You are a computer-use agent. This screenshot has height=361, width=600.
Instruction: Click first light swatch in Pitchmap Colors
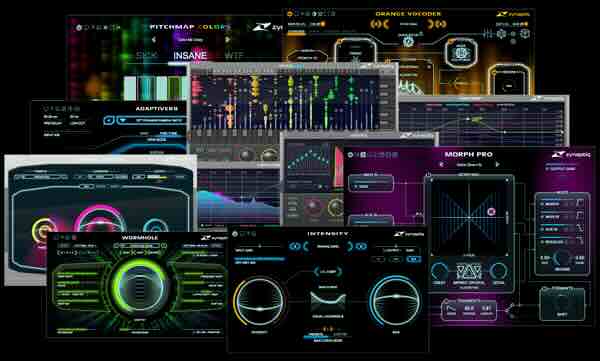[130, 88]
